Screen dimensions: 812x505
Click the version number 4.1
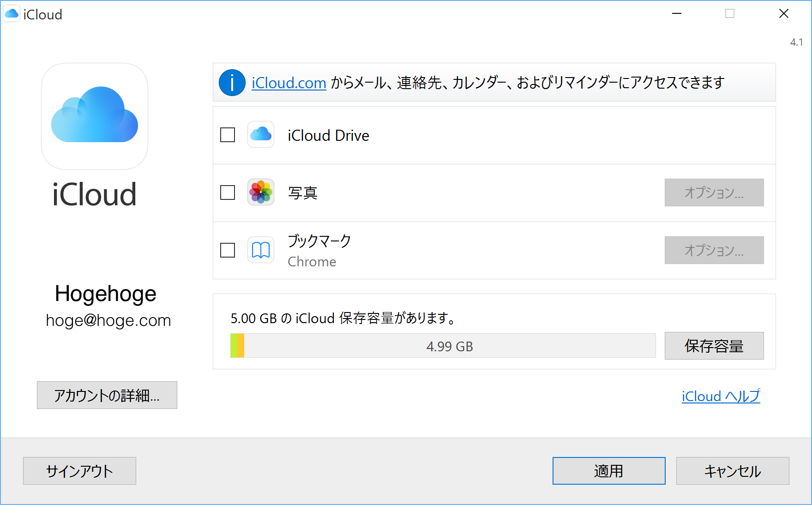coord(796,42)
